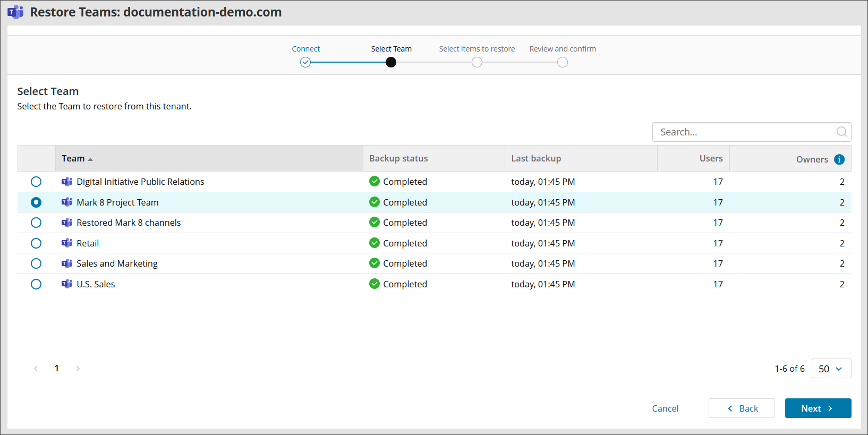Click the Teams icon beside U.S. Sales
The image size is (868, 435).
[67, 284]
